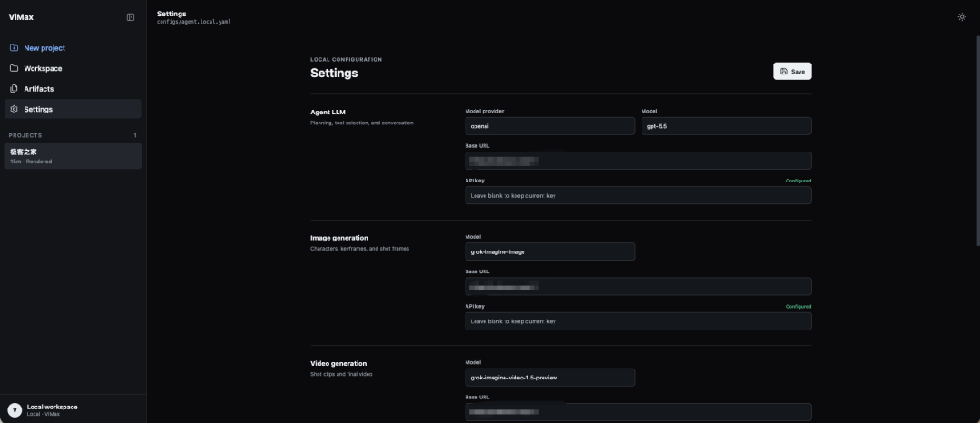Save the settings
Image resolution: width=980 pixels, height=423 pixels.
click(x=792, y=71)
